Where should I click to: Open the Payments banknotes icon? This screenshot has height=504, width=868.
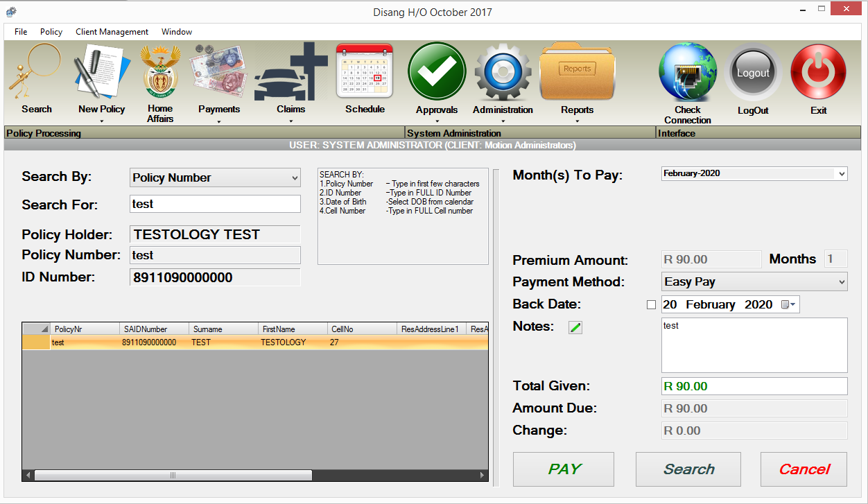point(218,73)
